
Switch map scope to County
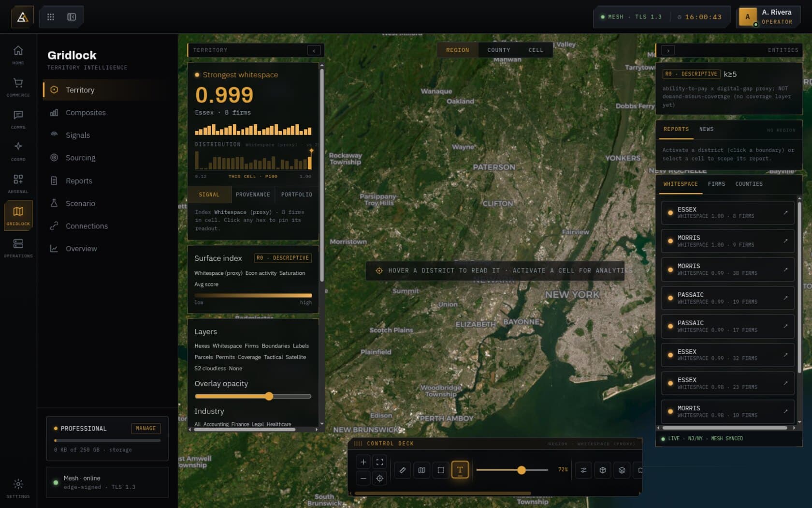coord(498,50)
